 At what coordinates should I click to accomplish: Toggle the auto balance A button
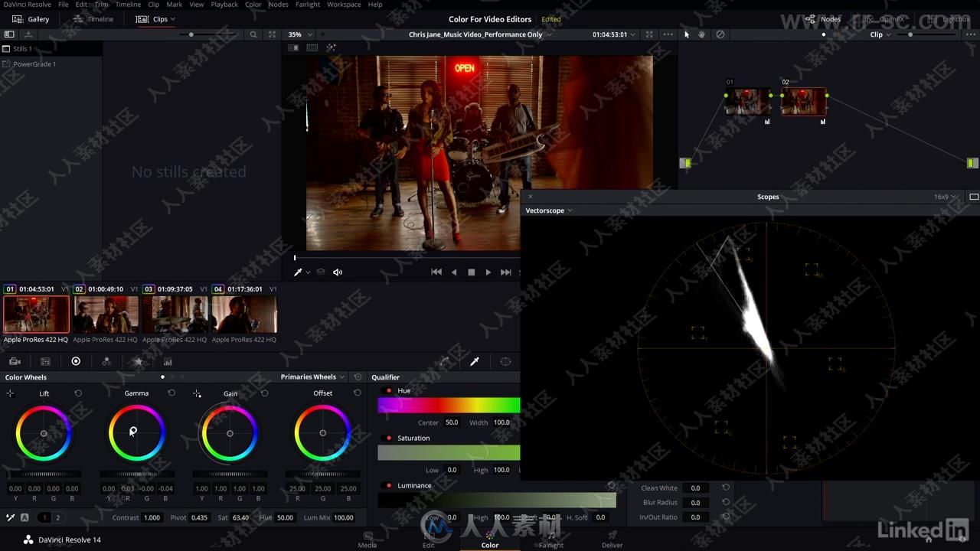click(x=25, y=517)
